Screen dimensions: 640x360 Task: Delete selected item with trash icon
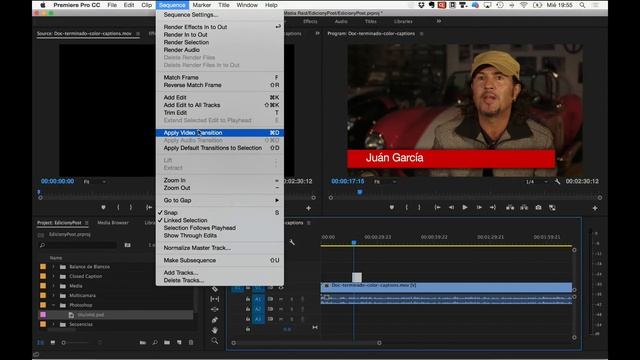191,342
